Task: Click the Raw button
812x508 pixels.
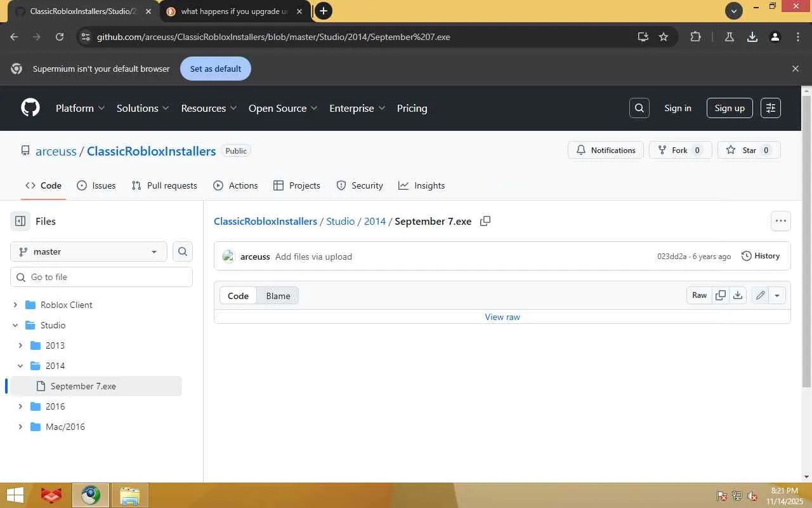Action: coord(699,295)
